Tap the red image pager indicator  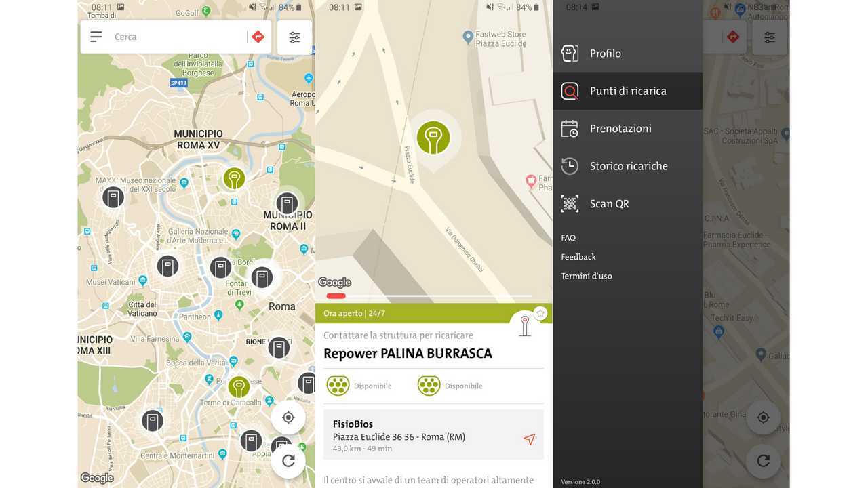click(x=336, y=296)
